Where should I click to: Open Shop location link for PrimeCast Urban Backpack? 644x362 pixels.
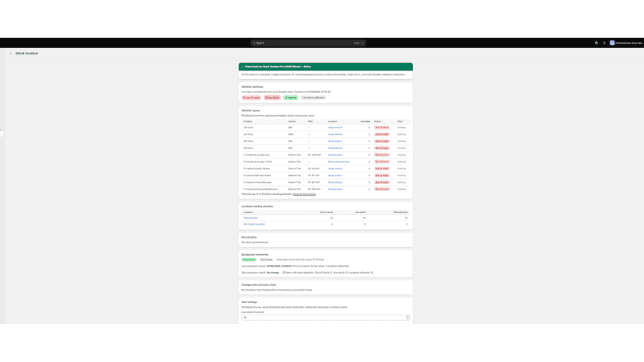335,183
